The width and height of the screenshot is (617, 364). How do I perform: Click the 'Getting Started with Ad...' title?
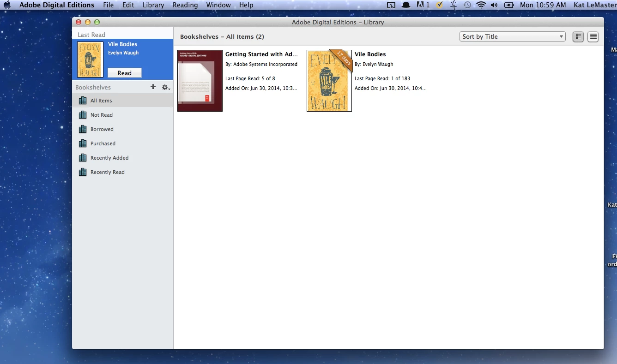(x=261, y=54)
